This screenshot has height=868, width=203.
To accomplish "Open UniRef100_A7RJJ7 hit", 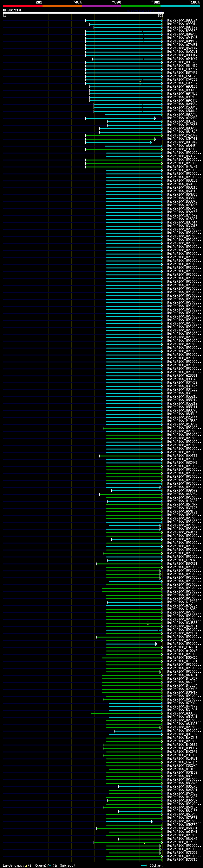I will click(x=182, y=606).
